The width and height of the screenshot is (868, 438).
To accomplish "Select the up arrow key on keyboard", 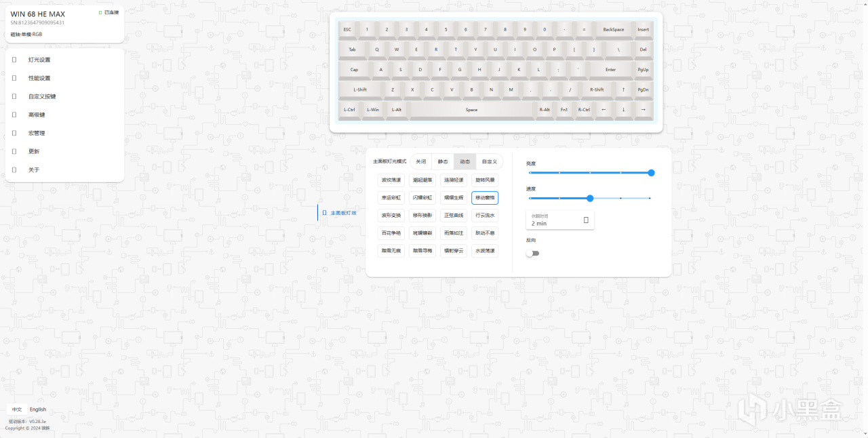I will [623, 89].
